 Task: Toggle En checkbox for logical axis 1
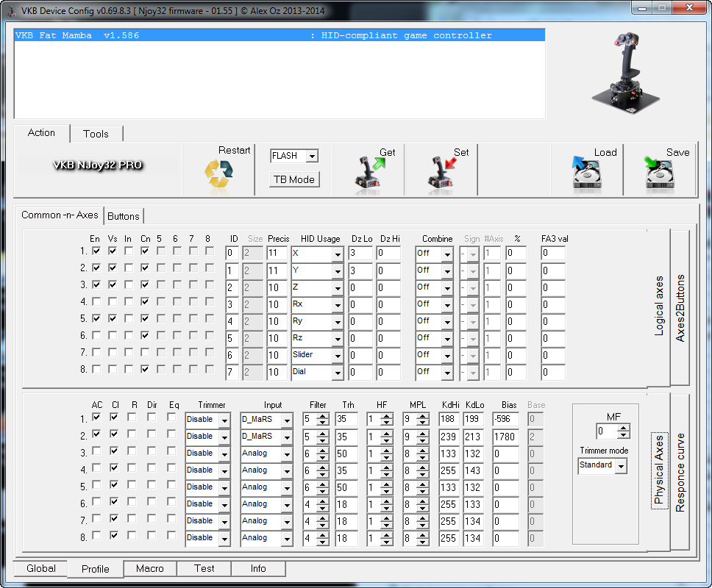(96, 251)
